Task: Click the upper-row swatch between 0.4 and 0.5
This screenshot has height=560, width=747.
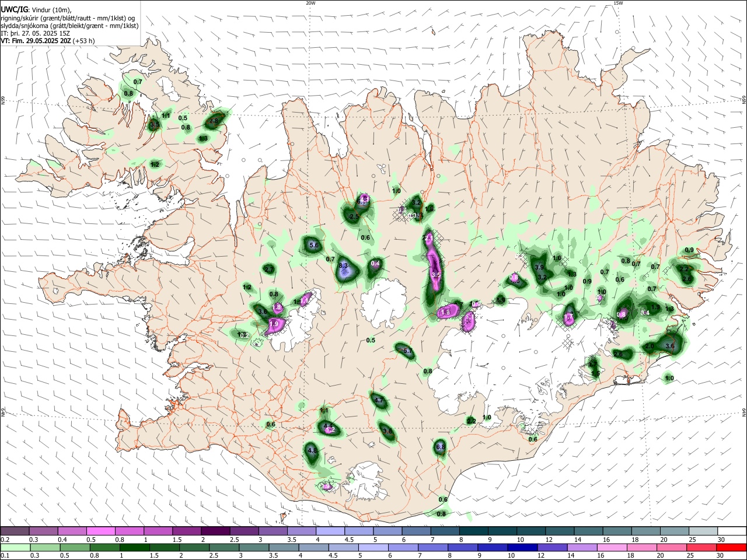Action: pyautogui.click(x=73, y=531)
